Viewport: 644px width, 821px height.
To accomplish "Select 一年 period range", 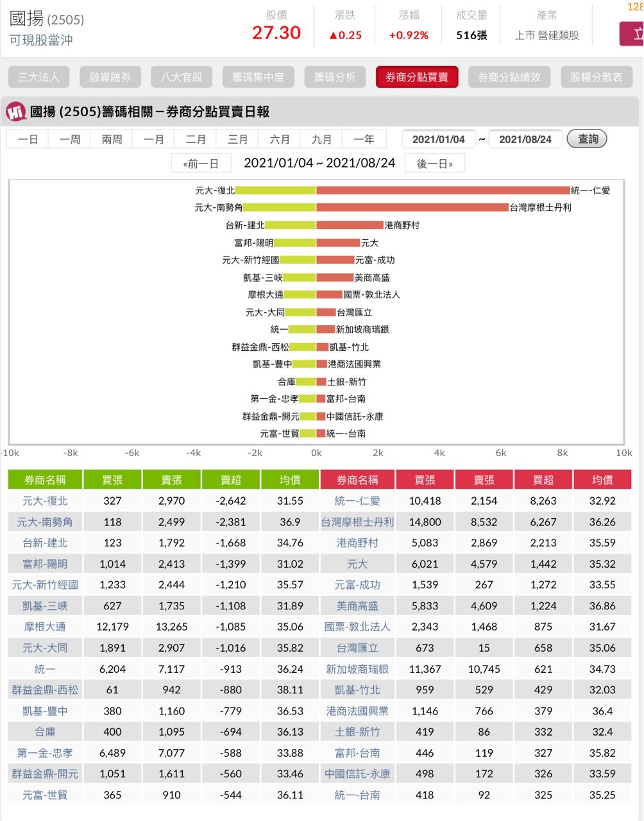I will coord(364,139).
